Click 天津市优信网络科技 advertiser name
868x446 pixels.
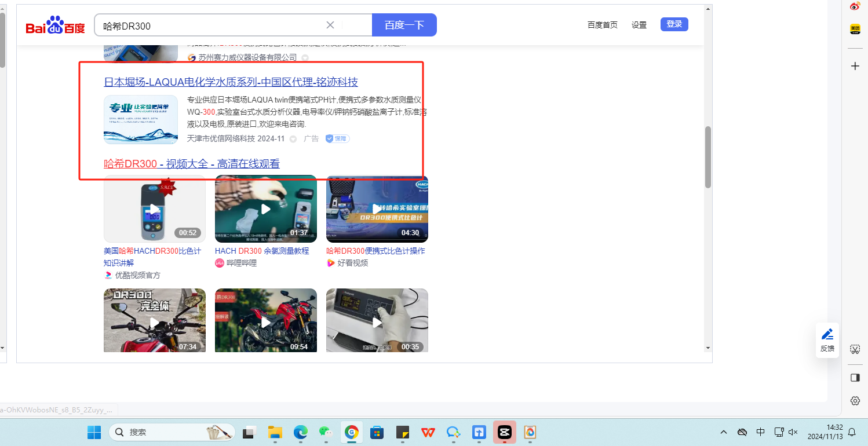(221, 138)
